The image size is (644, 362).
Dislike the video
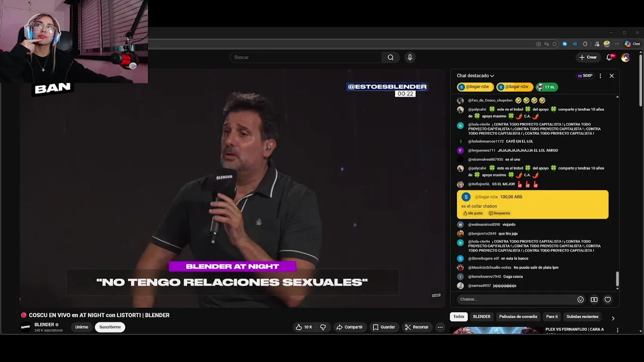click(x=323, y=327)
